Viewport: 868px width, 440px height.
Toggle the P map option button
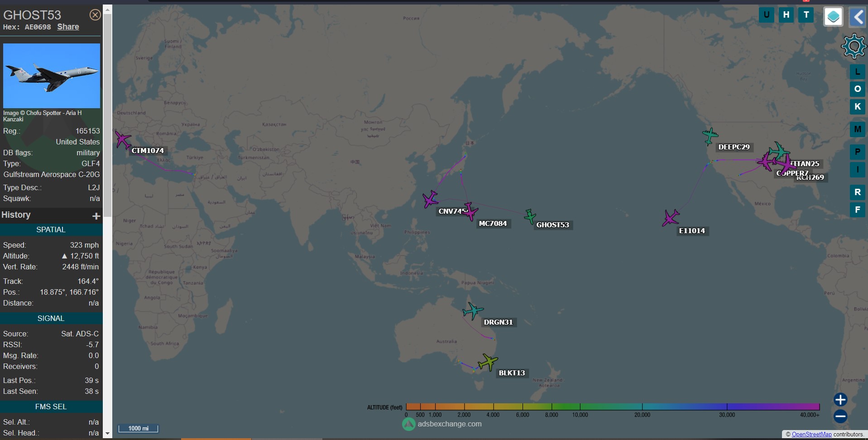click(857, 152)
